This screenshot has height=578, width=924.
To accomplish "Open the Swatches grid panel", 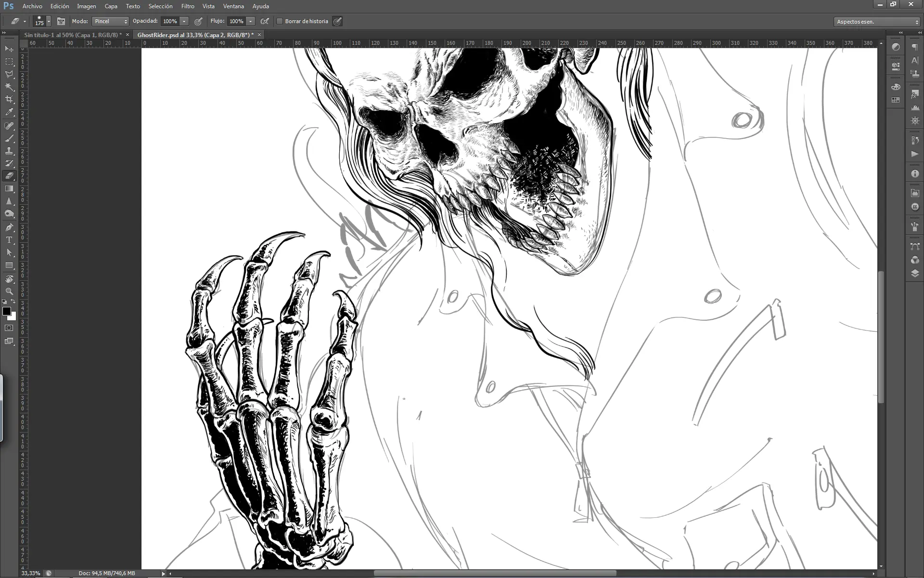I will (x=896, y=100).
